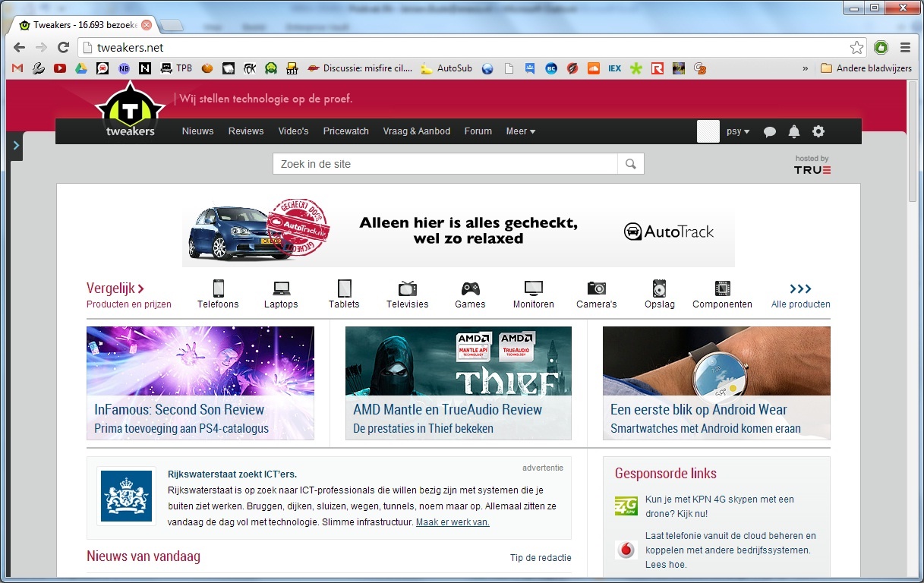Expand the left sidebar arrow tab
924x583 pixels.
[16, 145]
